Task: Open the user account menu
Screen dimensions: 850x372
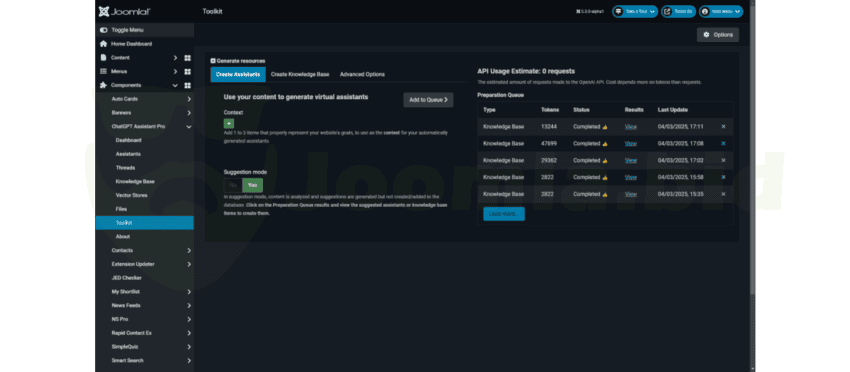Action: (x=720, y=11)
